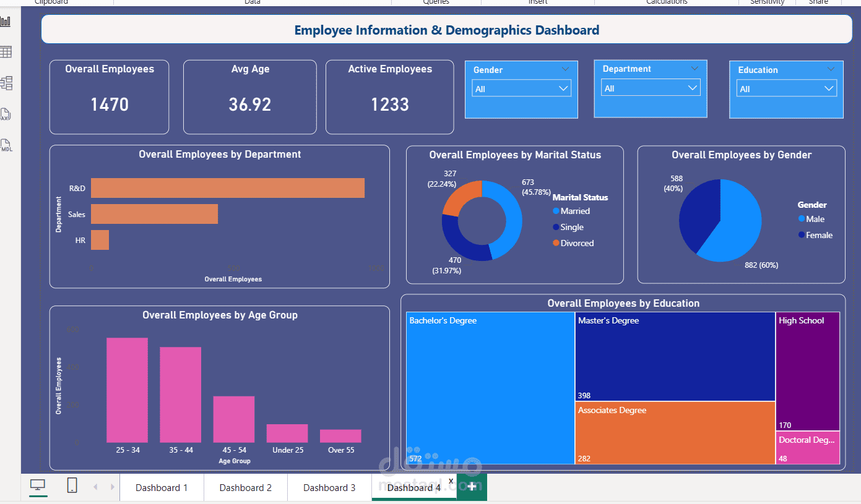Open the Education slicer dropdown
Image resolution: width=861 pixels, height=504 pixels.
pos(787,88)
